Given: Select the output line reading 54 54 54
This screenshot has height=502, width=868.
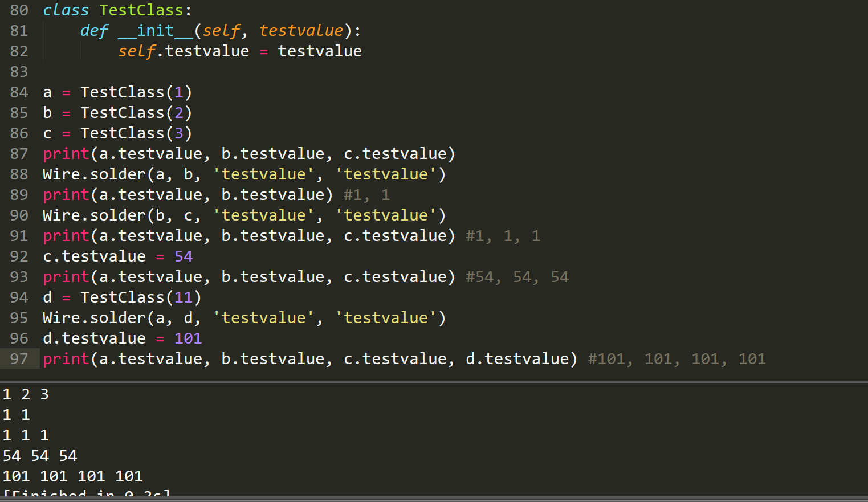Looking at the screenshot, I should coord(39,455).
